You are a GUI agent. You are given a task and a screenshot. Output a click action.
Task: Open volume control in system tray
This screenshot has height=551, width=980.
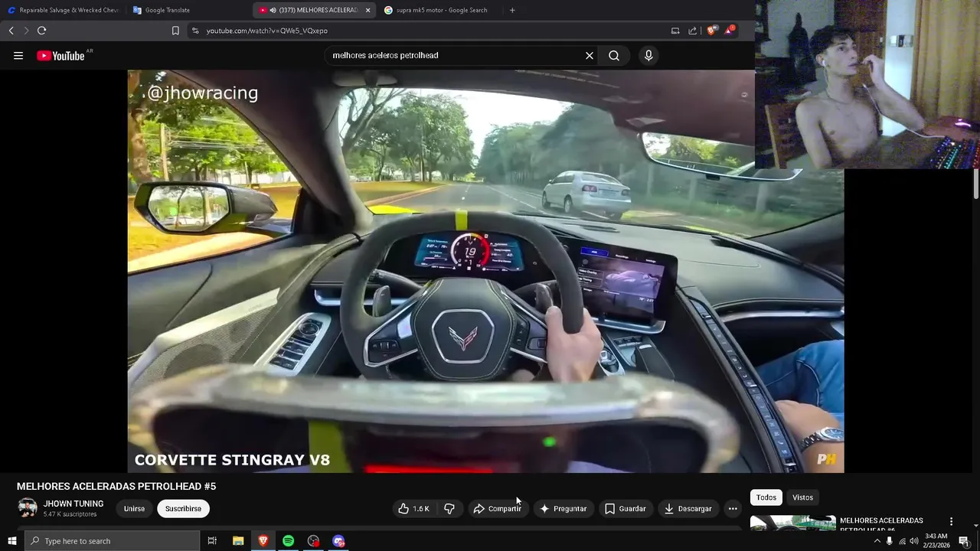click(x=913, y=541)
